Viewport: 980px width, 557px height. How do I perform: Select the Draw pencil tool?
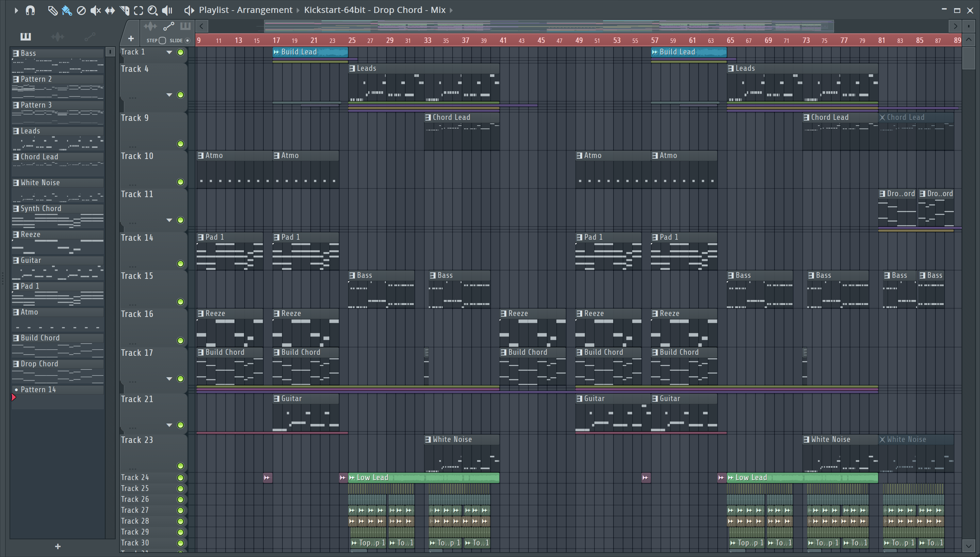click(52, 10)
